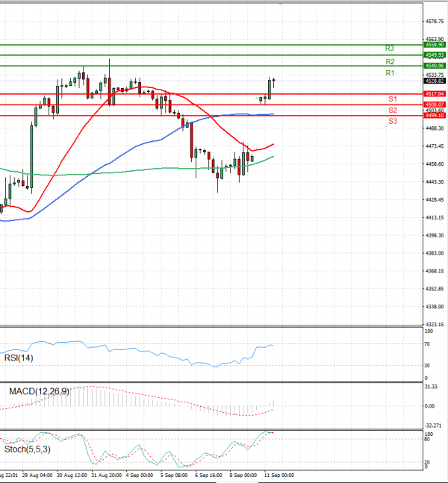Click the S1 support label
The width and height of the screenshot is (448, 483).
tap(392, 99)
